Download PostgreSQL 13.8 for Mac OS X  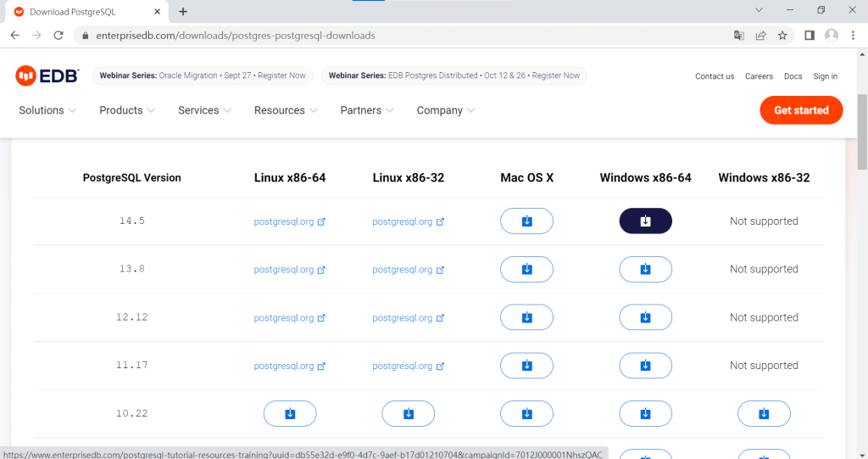pyautogui.click(x=526, y=270)
